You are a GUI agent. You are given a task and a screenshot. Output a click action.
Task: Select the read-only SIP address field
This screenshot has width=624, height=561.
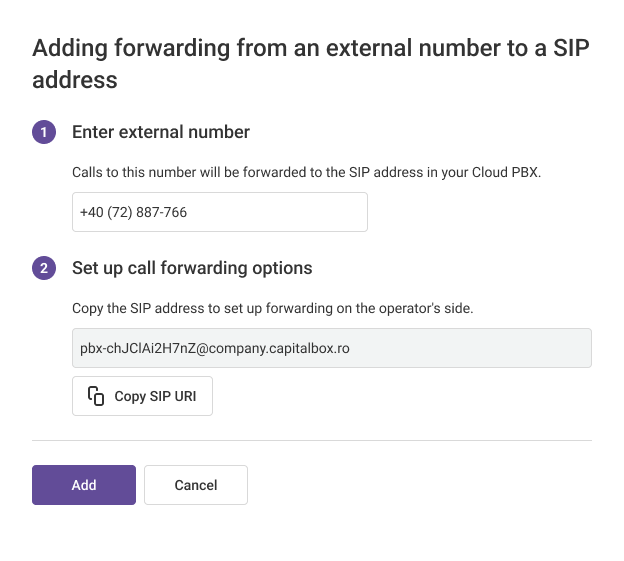click(331, 348)
